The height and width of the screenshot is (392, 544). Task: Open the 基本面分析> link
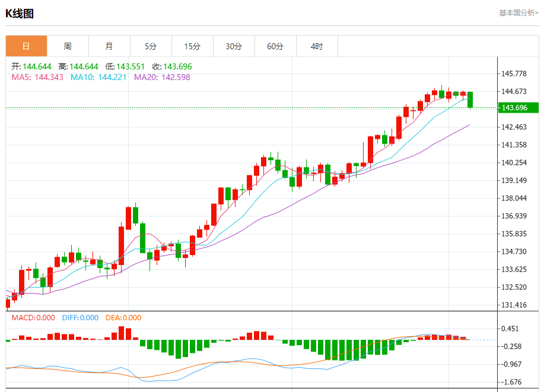pos(518,13)
